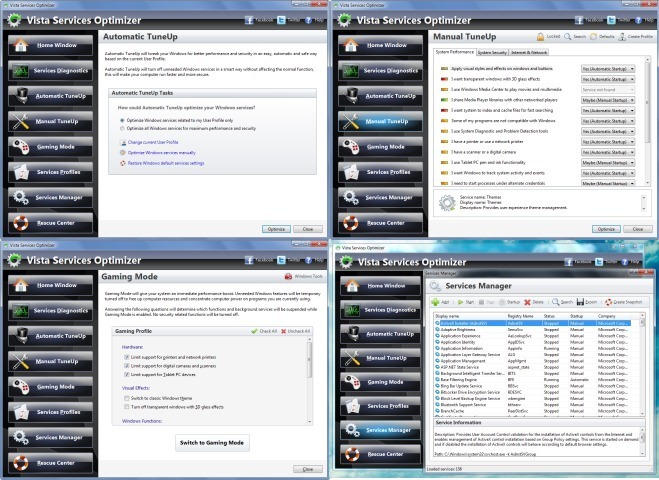Click 'Check All' in Gaming Profile header
659x480 pixels.
(x=264, y=331)
